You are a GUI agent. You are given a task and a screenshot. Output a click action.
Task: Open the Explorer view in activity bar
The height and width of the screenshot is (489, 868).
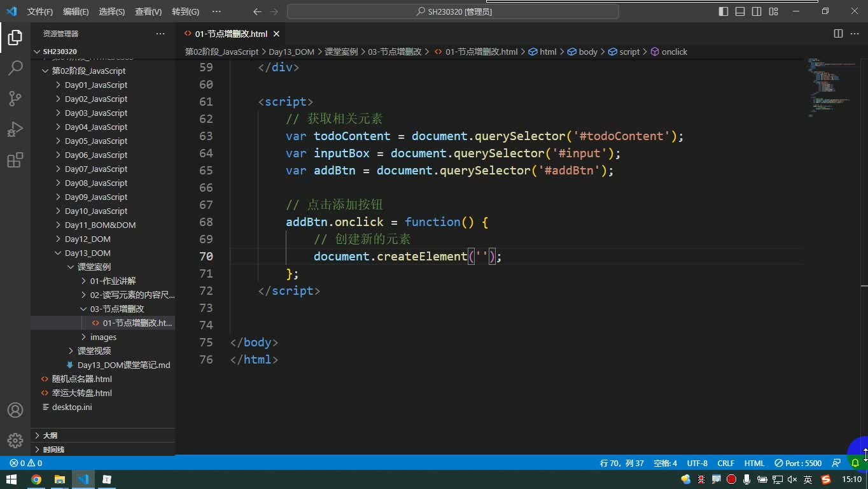click(x=15, y=37)
